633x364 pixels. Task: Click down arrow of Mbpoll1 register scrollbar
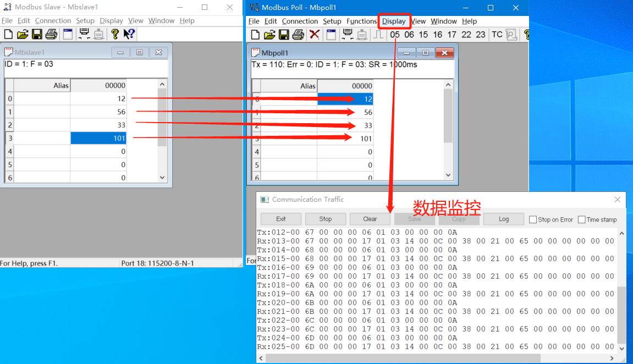[448, 175]
